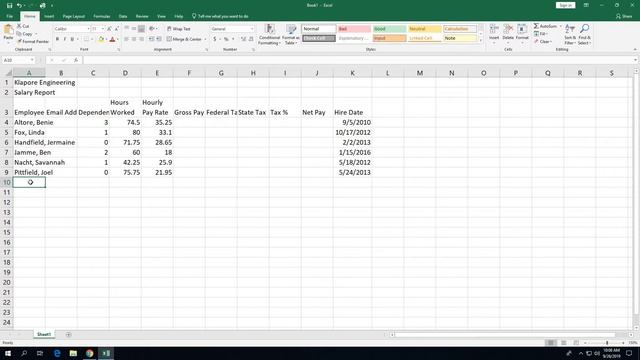Open the Font Color dropdown arrow

click(118, 40)
